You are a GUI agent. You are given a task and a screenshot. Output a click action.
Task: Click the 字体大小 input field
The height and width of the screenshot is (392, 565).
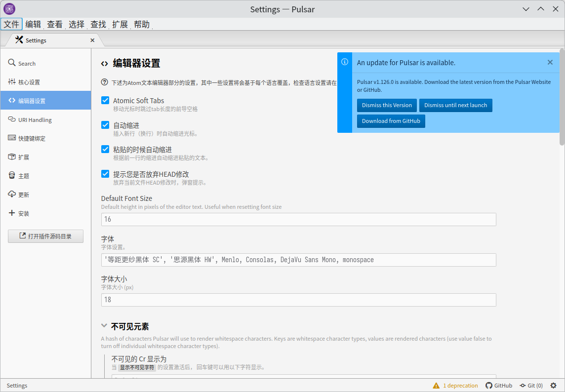[298, 300]
